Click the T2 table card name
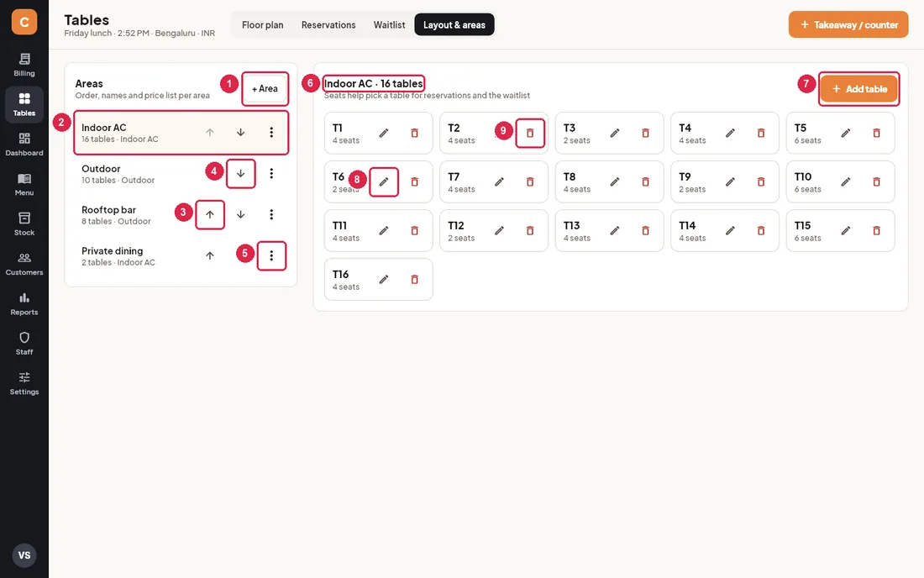The height and width of the screenshot is (578, 924). (454, 128)
